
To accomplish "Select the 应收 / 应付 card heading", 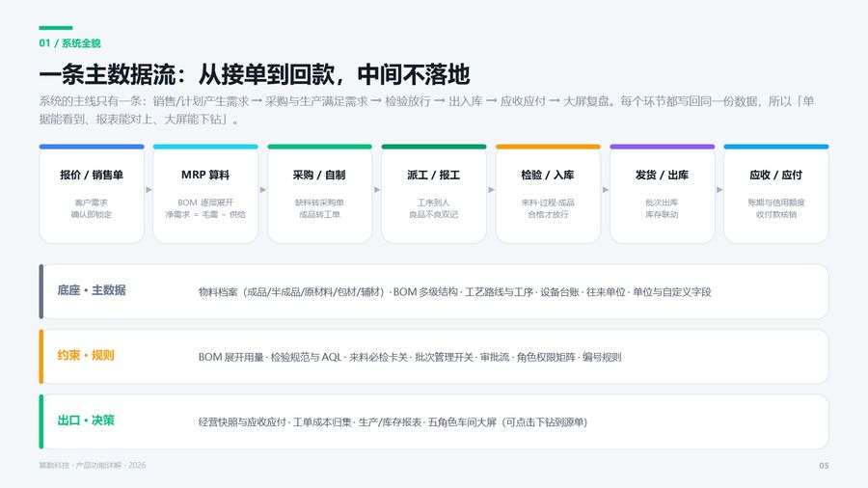I will pyautogui.click(x=776, y=175).
